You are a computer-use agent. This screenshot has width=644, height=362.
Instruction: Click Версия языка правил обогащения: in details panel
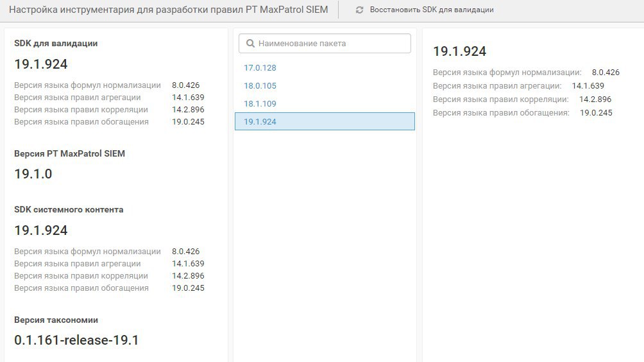click(x=501, y=114)
